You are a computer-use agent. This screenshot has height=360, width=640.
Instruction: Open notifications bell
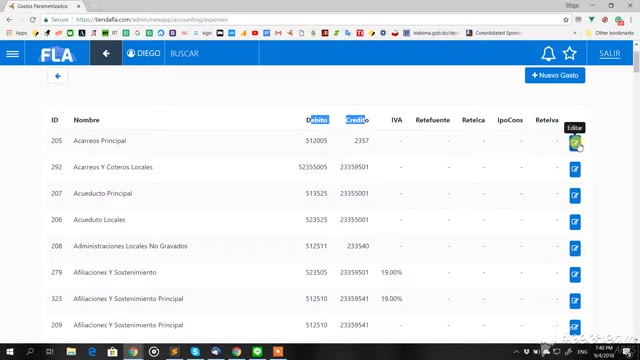(x=548, y=53)
